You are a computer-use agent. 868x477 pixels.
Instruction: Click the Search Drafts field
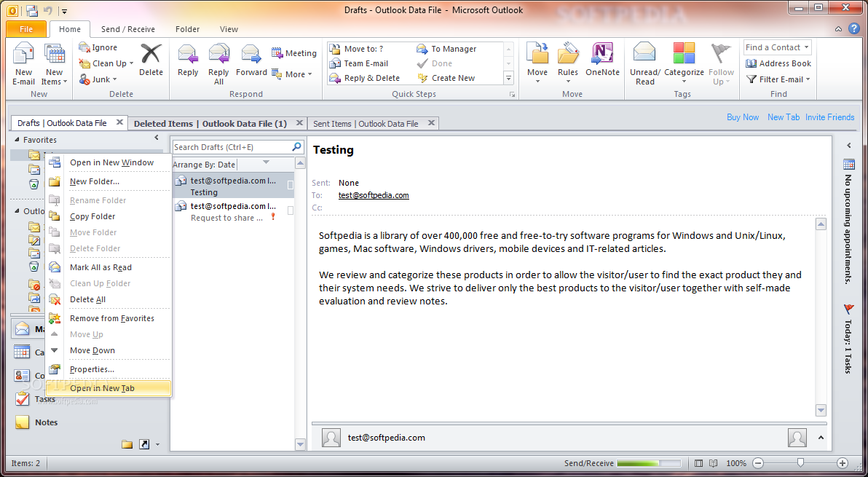[x=232, y=147]
